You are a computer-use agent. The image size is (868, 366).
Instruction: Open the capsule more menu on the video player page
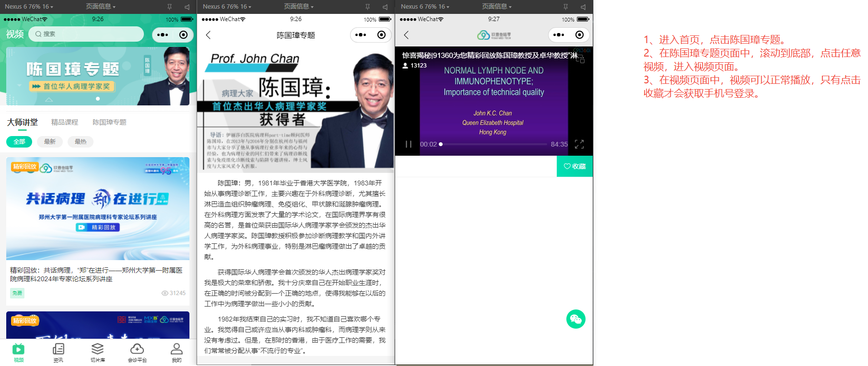(559, 34)
